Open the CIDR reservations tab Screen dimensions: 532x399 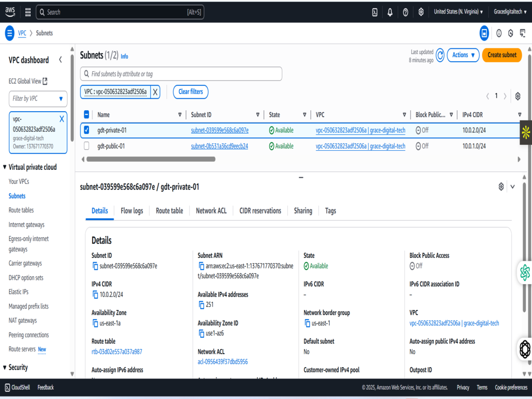260,211
